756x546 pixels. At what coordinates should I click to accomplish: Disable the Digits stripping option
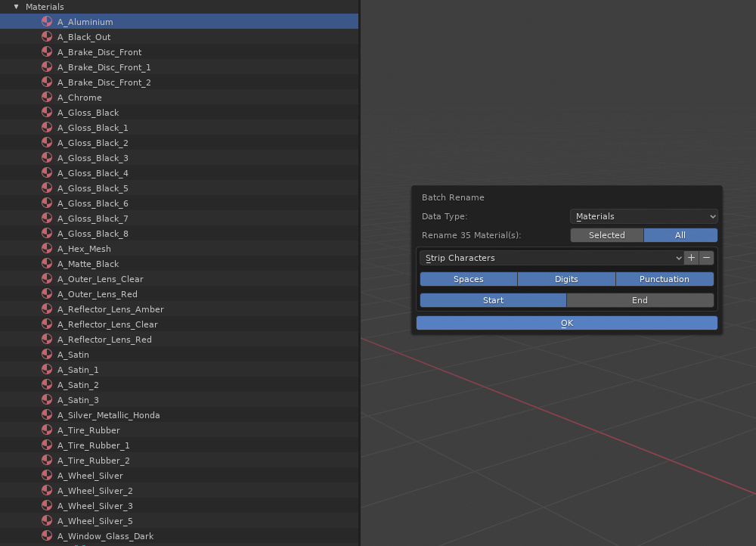[566, 279]
